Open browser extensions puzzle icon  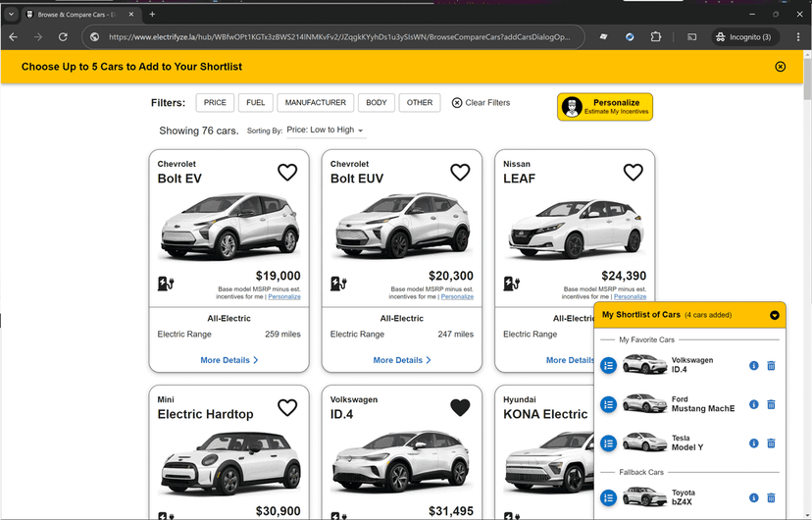point(656,37)
